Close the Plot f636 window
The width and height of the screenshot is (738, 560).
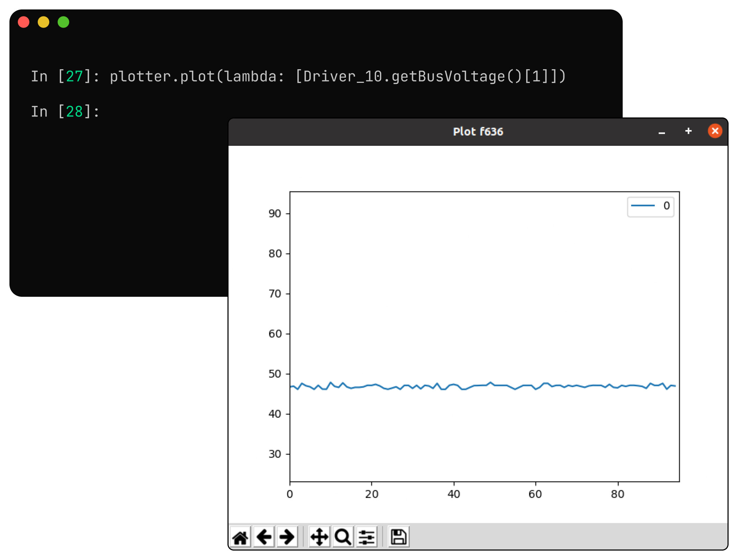(715, 131)
